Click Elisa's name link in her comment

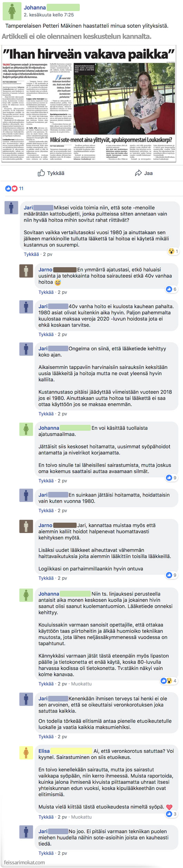(44, 751)
